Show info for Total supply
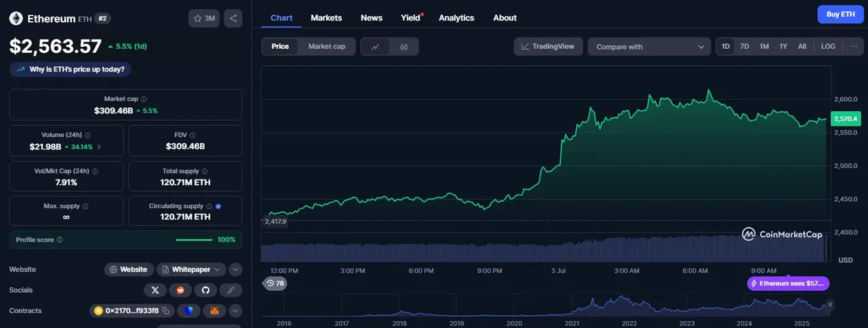Viewport: 868px width, 328px height. point(205,171)
